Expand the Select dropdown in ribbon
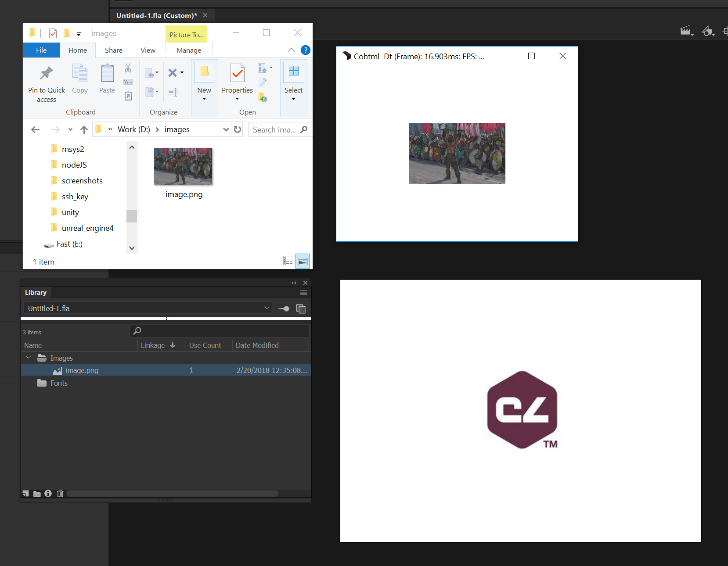 tap(293, 99)
